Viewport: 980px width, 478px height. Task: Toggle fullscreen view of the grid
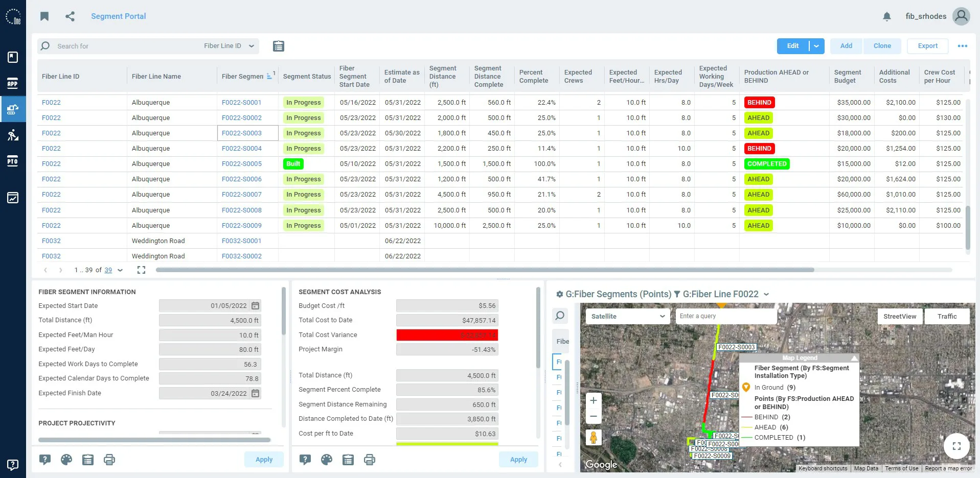142,270
